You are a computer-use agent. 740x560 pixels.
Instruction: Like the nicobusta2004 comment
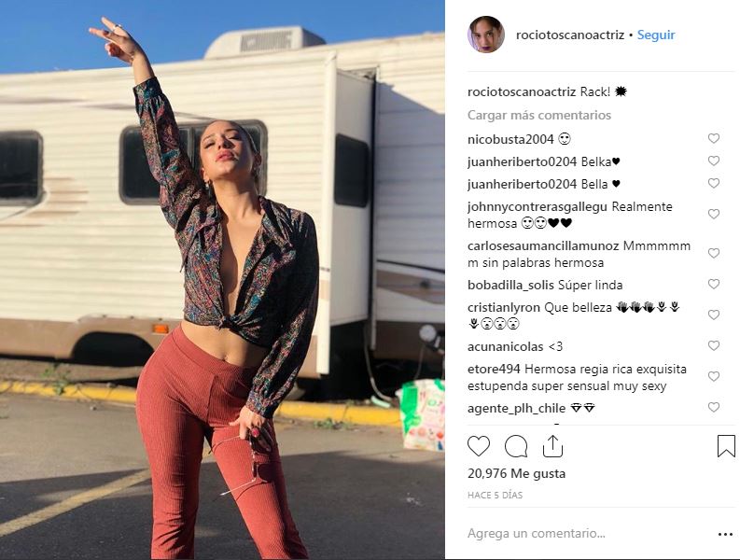coord(714,138)
